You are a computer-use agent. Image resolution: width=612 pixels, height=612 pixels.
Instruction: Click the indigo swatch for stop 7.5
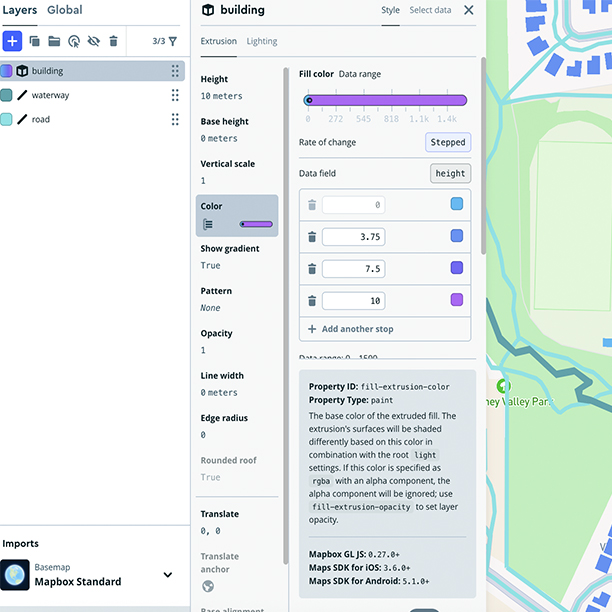coord(457,268)
